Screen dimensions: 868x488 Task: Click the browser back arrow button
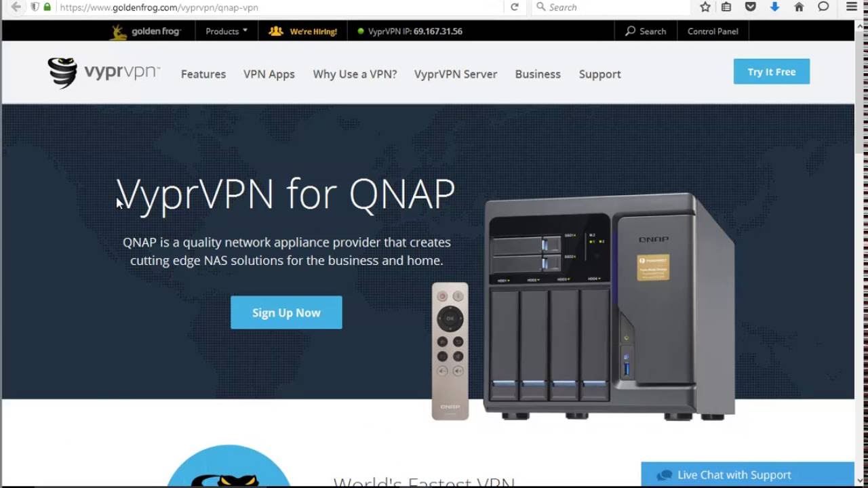click(x=16, y=7)
